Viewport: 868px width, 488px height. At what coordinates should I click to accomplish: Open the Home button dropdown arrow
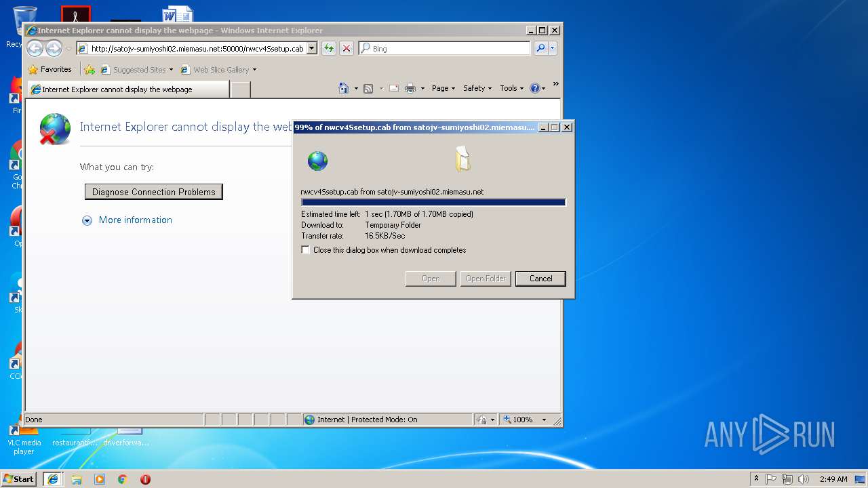click(x=356, y=89)
